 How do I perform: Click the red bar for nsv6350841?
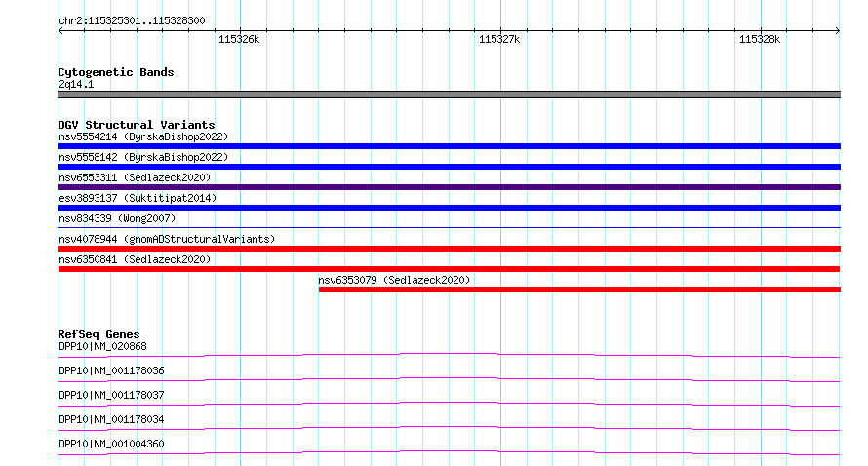pyautogui.click(x=449, y=269)
